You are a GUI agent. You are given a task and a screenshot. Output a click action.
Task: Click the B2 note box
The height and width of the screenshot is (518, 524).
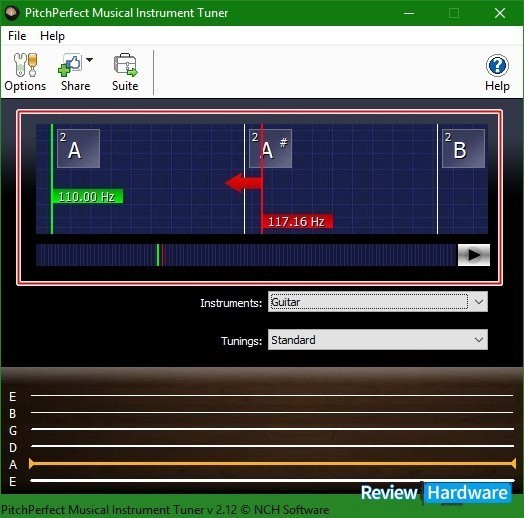click(x=464, y=148)
